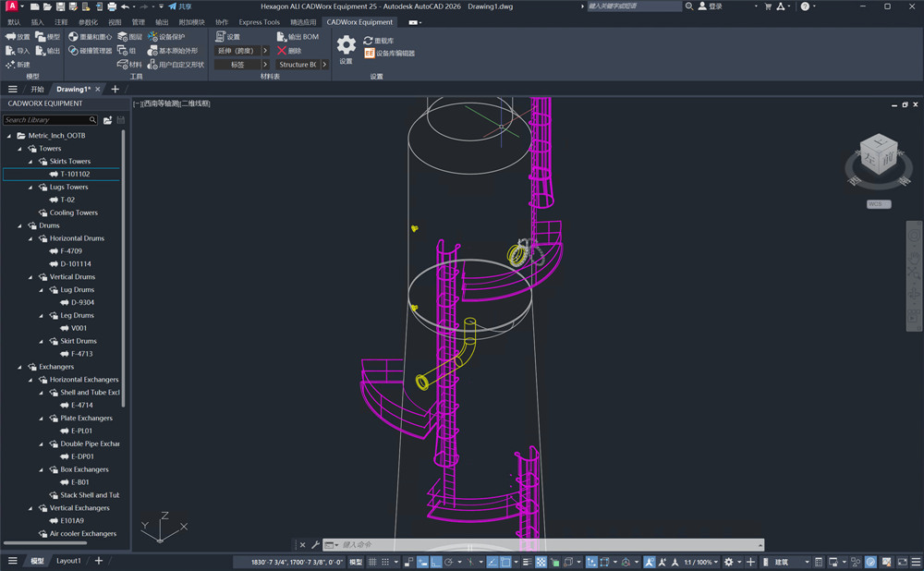Open the 延伸 (跨度) dropdown arrow
This screenshot has height=571, width=924.
pos(265,51)
